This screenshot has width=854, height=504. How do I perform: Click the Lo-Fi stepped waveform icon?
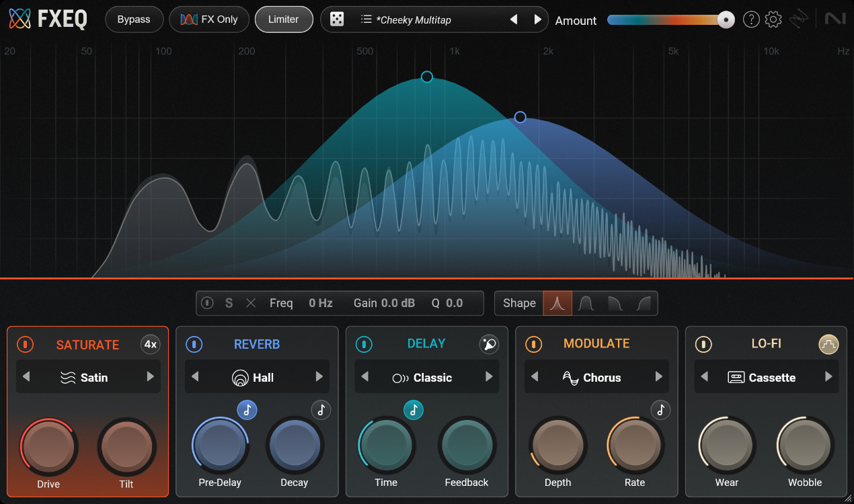point(828,345)
